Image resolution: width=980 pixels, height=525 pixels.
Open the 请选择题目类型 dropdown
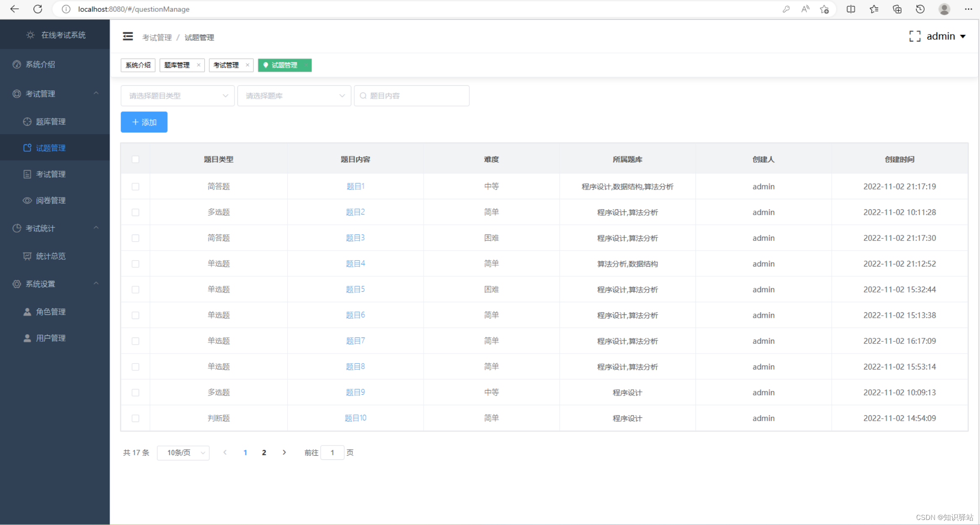pos(177,96)
